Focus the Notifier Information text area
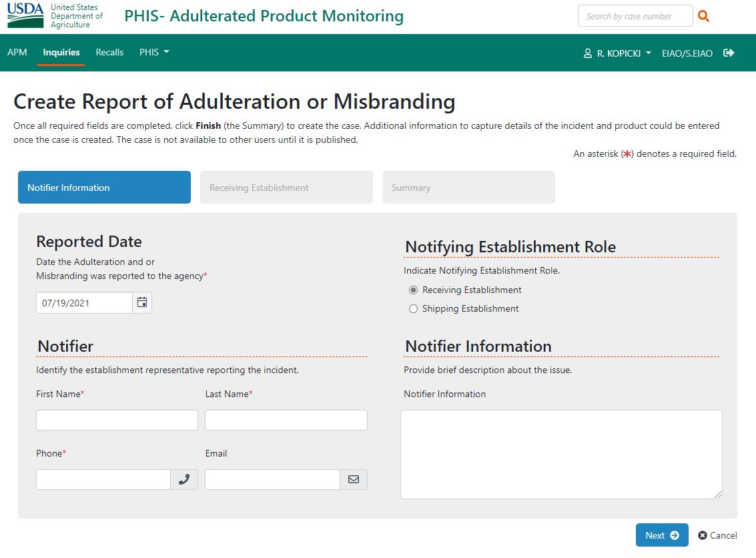The height and width of the screenshot is (558, 756). coord(561,454)
